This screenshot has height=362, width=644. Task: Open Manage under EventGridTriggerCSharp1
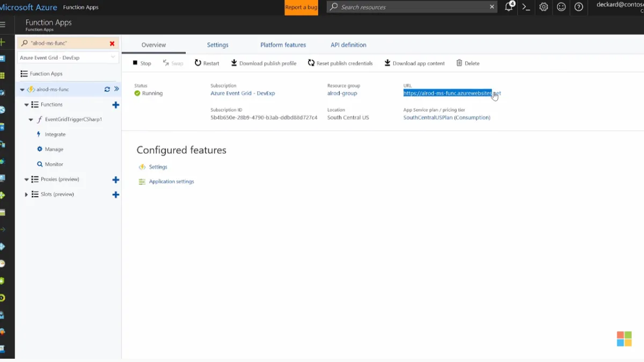54,149
